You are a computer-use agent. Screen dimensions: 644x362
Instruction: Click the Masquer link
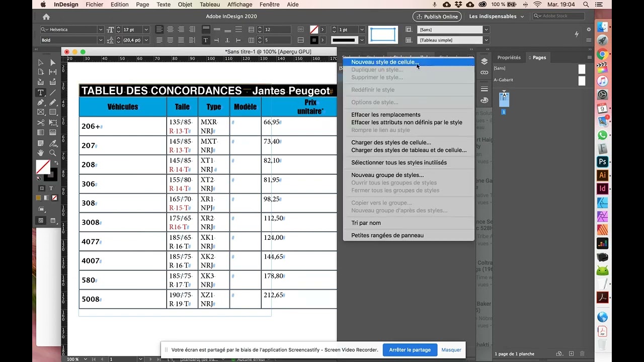point(451,350)
